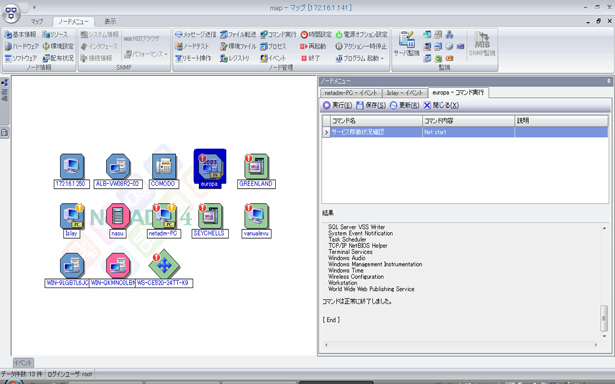Open イベント in the node management group
This screenshot has width=615, height=384.
[x=273, y=58]
